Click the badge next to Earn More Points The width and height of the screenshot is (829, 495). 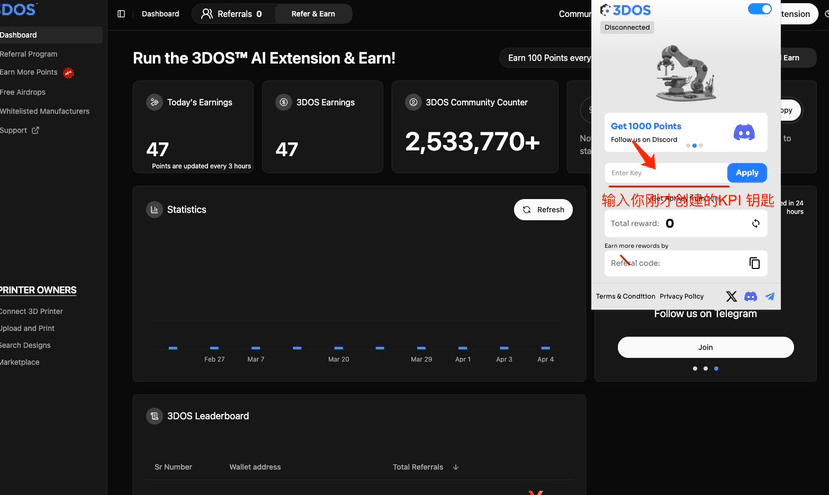click(x=68, y=73)
